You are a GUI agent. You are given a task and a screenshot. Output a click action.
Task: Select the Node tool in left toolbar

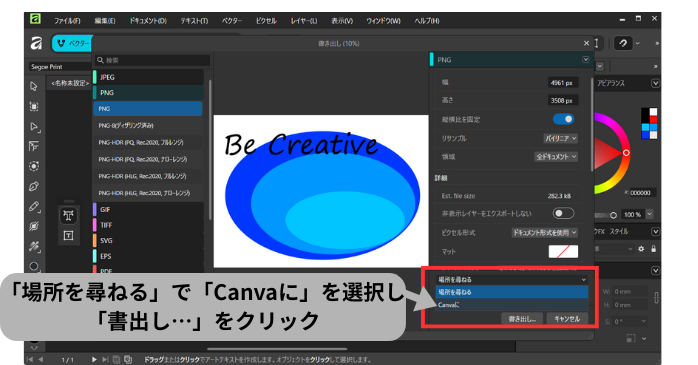pos(34,127)
